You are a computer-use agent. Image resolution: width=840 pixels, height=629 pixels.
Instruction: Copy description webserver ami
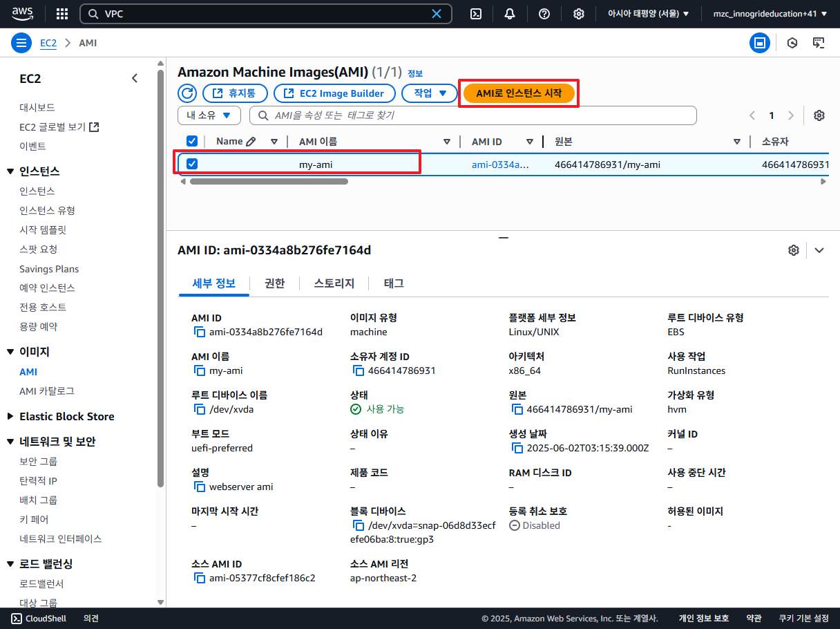tap(200, 487)
